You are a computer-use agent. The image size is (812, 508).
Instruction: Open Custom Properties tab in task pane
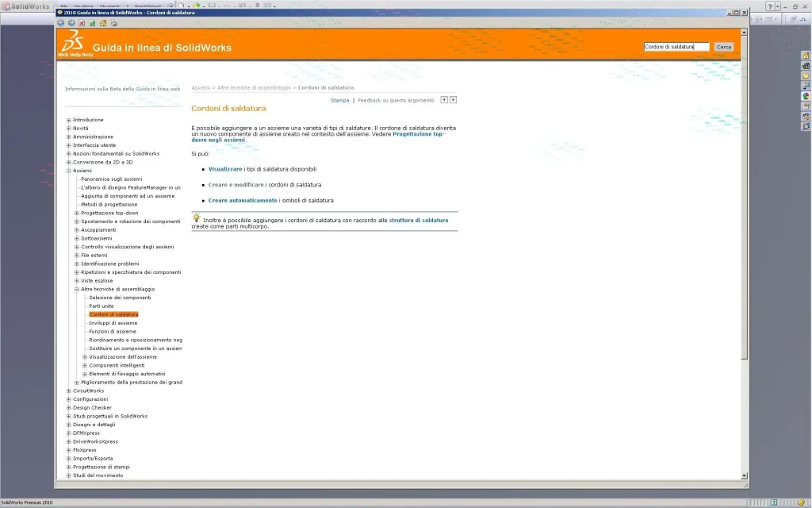pos(806,106)
